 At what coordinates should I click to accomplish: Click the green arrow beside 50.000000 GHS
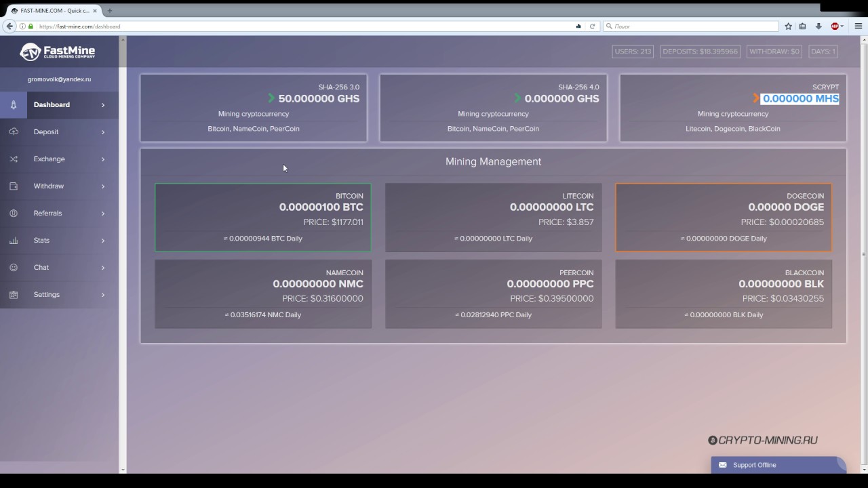click(x=271, y=98)
